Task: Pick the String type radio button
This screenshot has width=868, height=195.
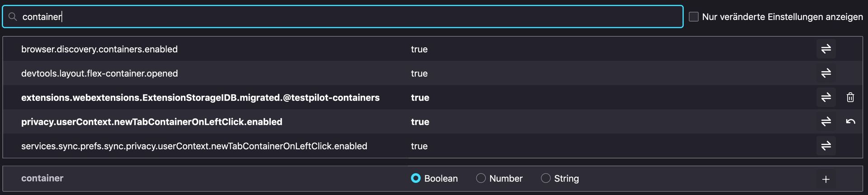Action: tap(545, 178)
